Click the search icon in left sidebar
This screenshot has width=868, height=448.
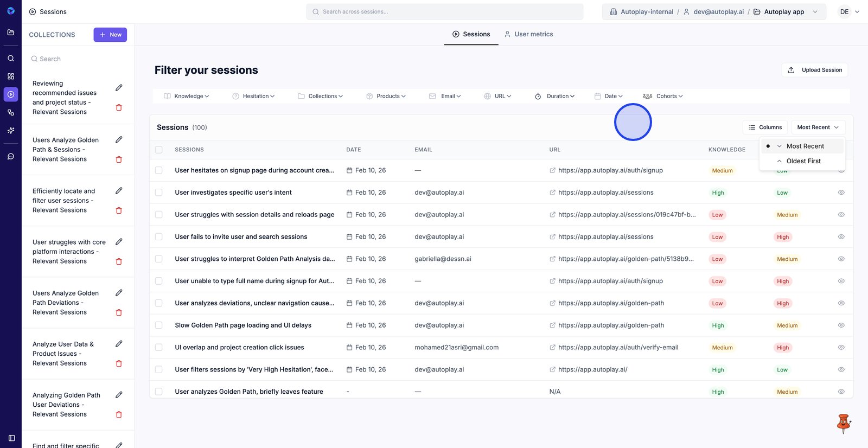pos(11,58)
